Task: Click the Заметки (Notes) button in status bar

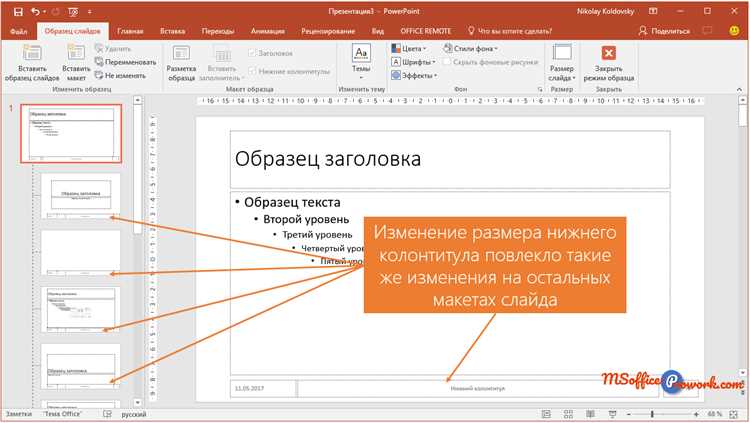Action: click(x=19, y=414)
